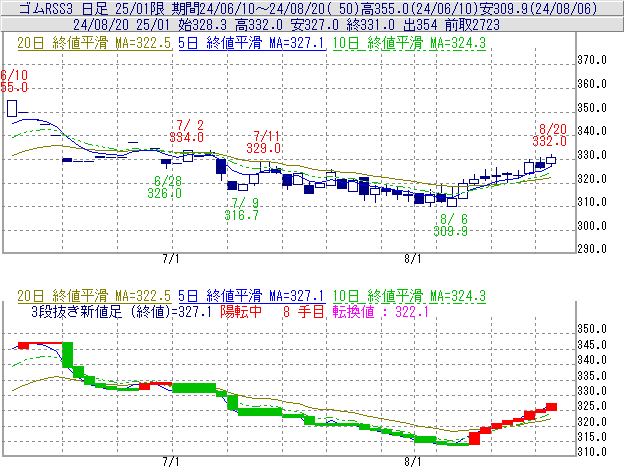Click the red '7/ 2 334.0' peak label

point(187,131)
